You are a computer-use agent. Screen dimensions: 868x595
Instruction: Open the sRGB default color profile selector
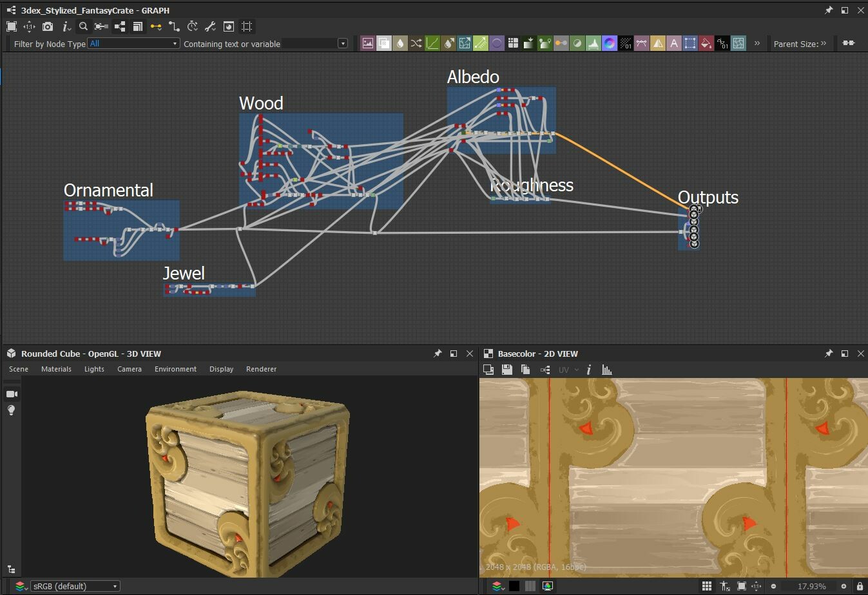click(74, 586)
